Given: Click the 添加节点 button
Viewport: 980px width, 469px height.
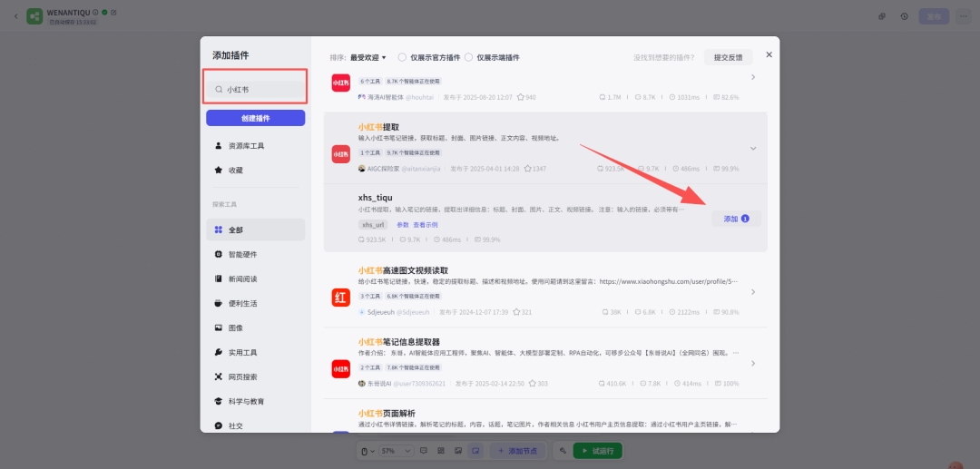Looking at the screenshot, I should coord(517,450).
